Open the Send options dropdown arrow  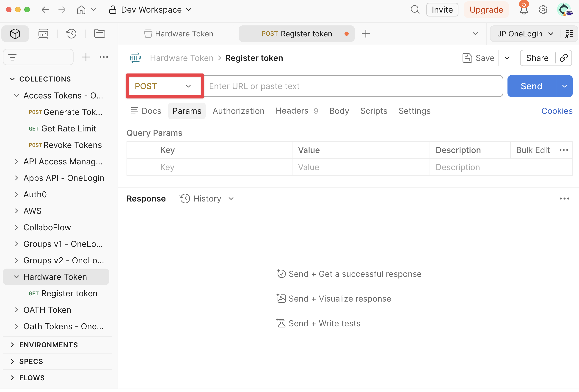[x=565, y=86]
